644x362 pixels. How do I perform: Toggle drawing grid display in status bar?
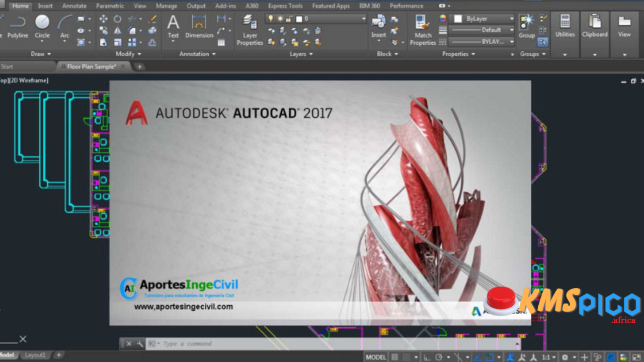pyautogui.click(x=394, y=357)
